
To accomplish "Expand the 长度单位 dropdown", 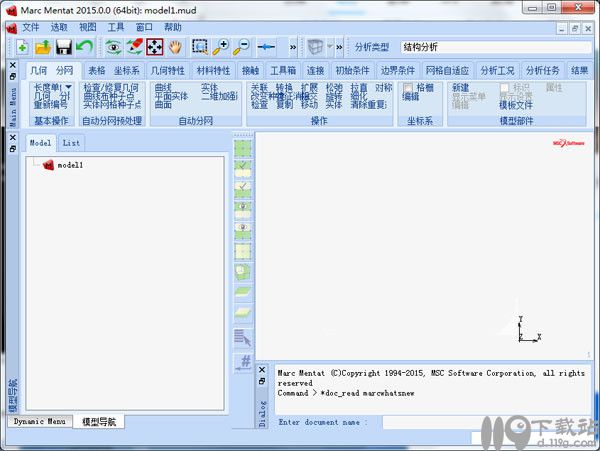I will [x=69, y=87].
